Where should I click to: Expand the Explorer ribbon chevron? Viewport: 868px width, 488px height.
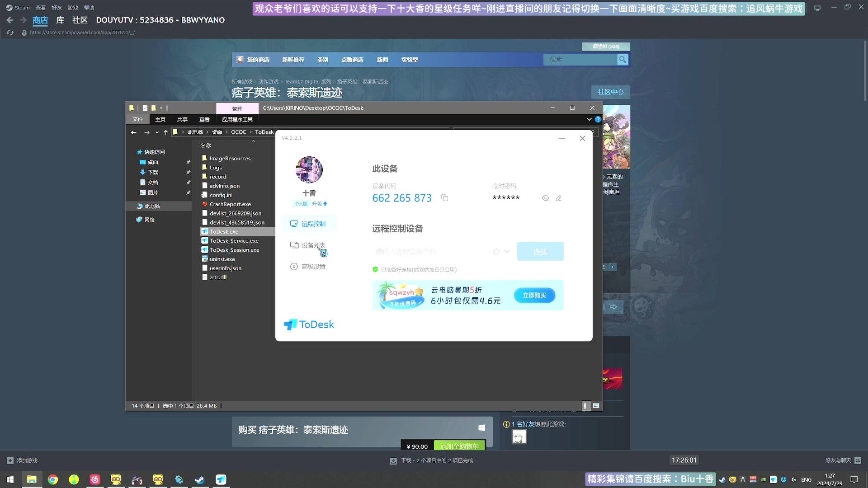(589, 119)
